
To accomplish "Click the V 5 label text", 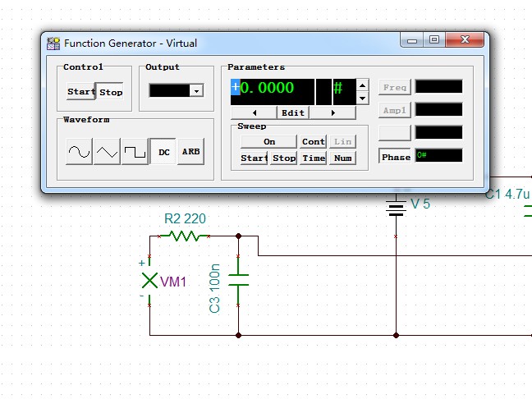I will pos(420,204).
